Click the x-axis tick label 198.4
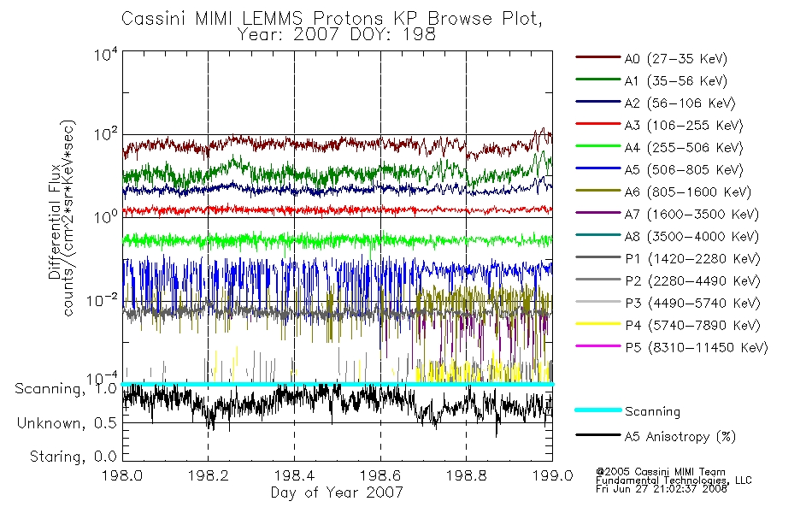 (x=294, y=475)
